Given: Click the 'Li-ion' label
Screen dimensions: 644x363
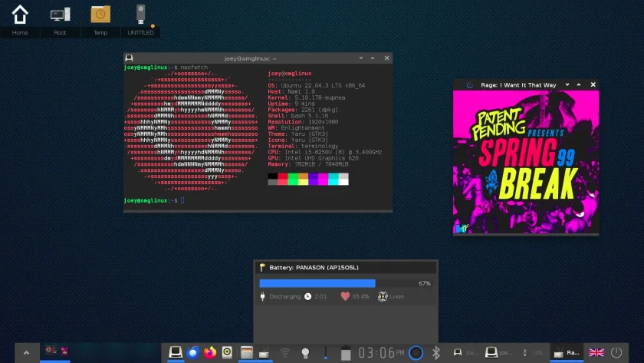Looking at the screenshot, I should coord(397,296).
